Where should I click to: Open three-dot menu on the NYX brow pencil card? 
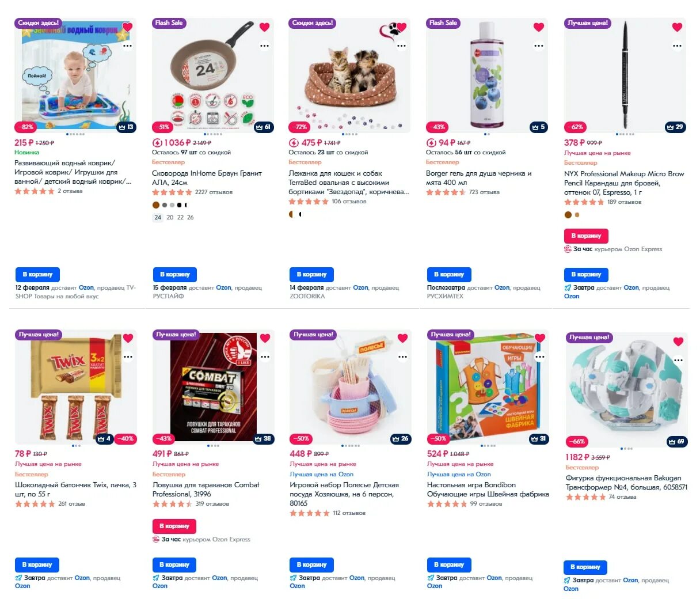pyautogui.click(x=677, y=46)
